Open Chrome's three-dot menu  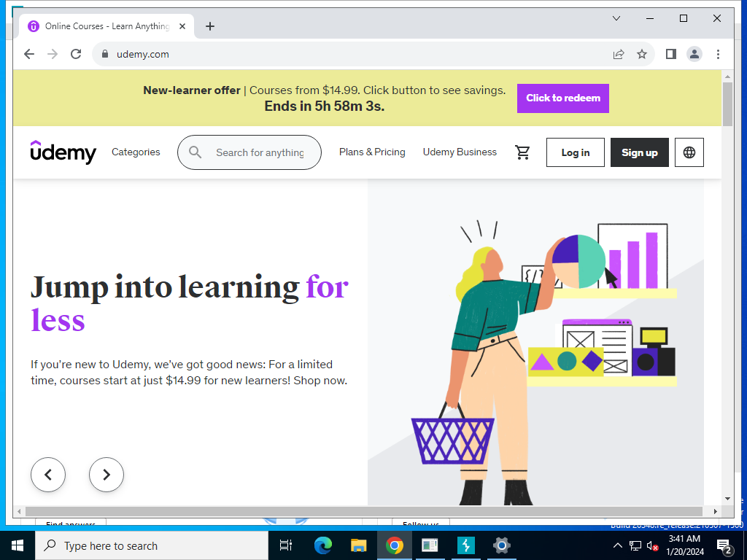pyautogui.click(x=718, y=54)
